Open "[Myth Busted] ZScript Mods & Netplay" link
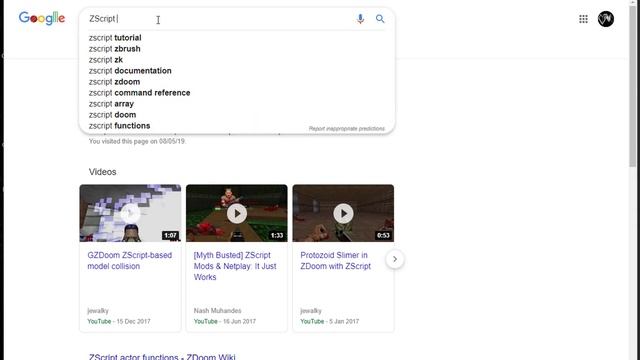 point(235,266)
